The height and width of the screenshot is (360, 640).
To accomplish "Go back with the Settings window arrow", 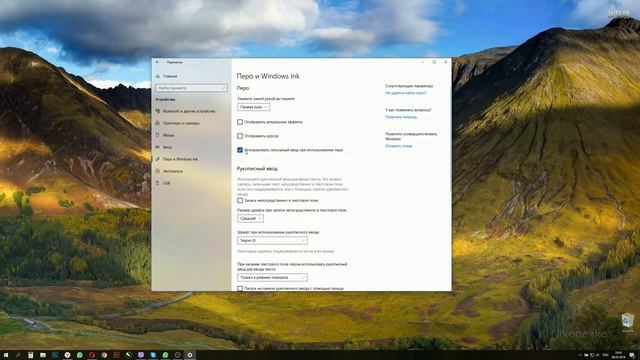I will coord(158,62).
